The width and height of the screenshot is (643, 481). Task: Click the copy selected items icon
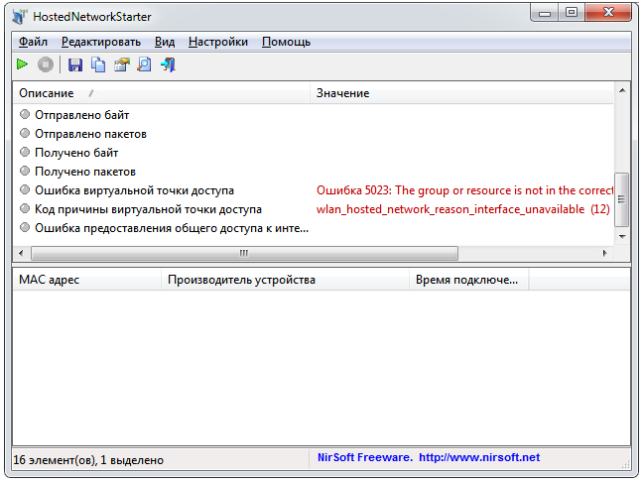point(98,65)
